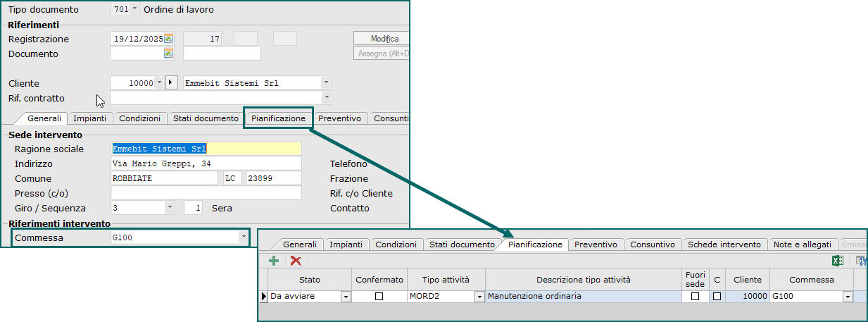Export the grid with the Excel icon
This screenshot has height=322, width=868.
click(x=838, y=261)
